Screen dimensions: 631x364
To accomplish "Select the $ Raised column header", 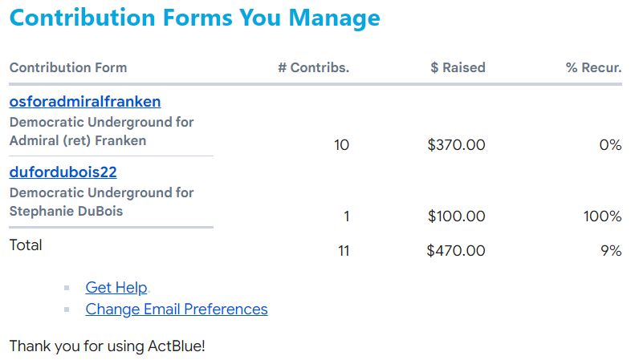I will (458, 67).
